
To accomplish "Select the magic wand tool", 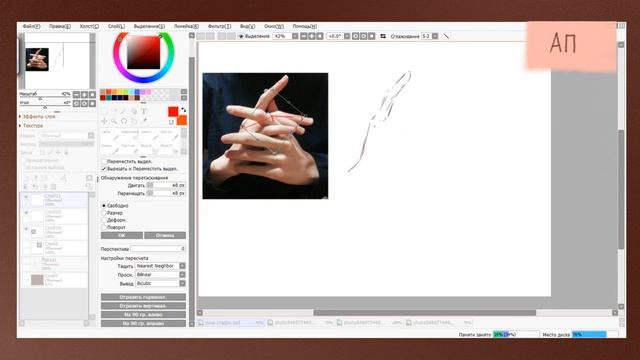I will [124, 111].
